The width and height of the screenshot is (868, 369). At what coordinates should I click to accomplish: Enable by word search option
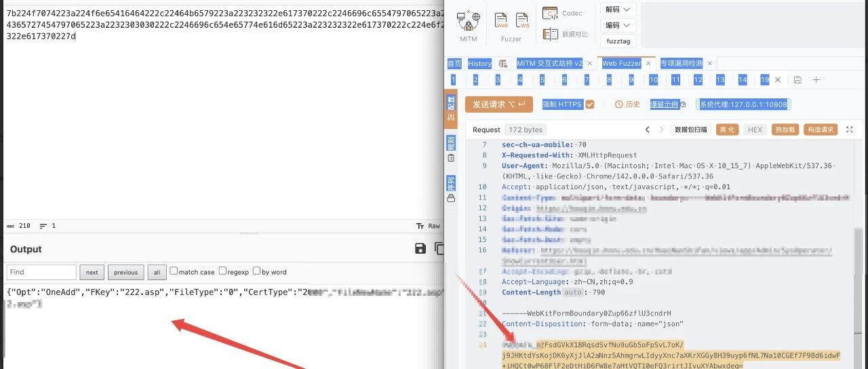pos(256,271)
